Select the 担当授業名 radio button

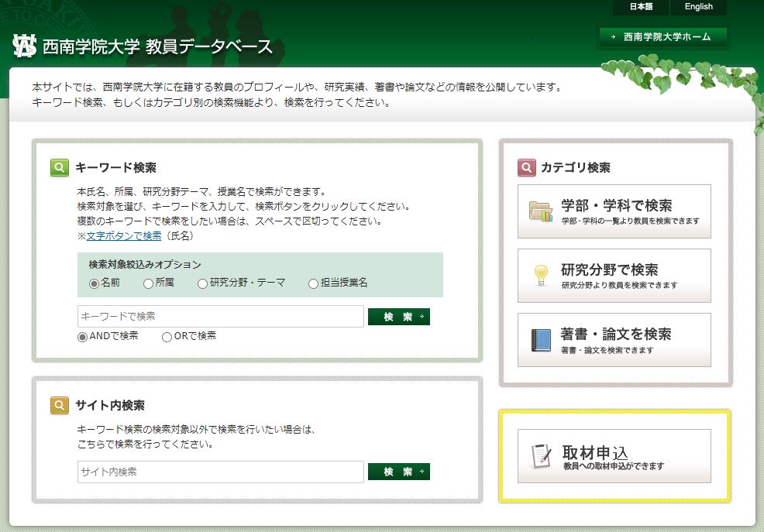[314, 283]
